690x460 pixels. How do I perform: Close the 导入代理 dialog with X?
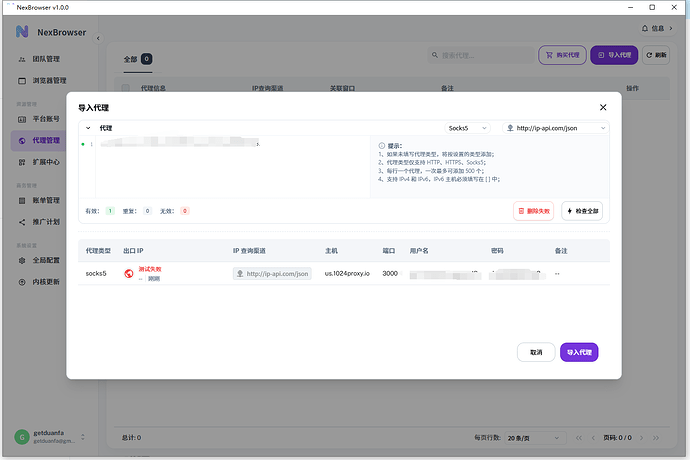603,107
